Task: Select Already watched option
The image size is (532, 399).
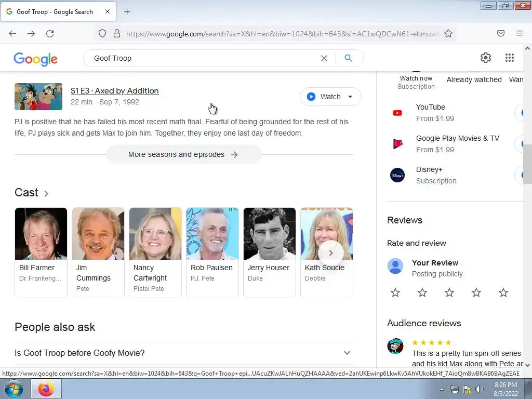Action: tap(474, 79)
